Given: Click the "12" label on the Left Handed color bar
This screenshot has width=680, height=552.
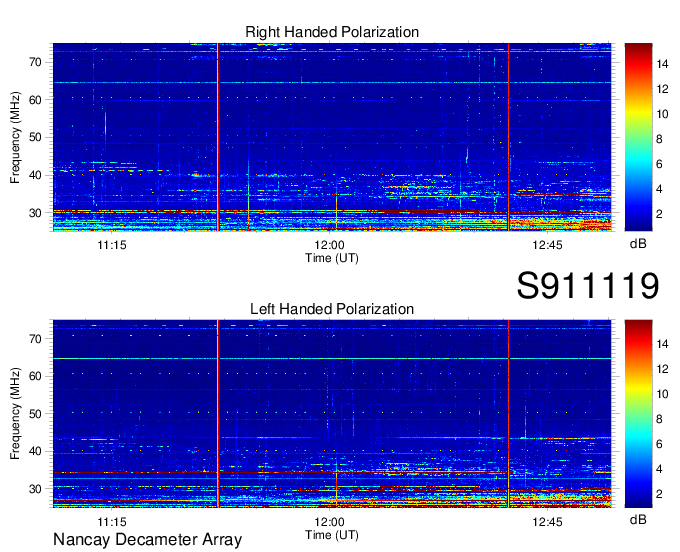Looking at the screenshot, I should click(662, 369).
